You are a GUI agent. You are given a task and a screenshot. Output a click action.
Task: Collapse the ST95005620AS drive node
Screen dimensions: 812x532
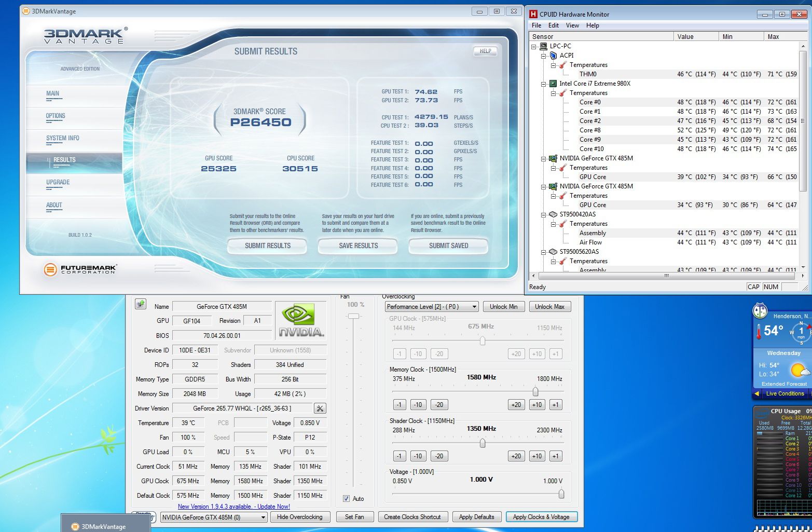pos(544,252)
